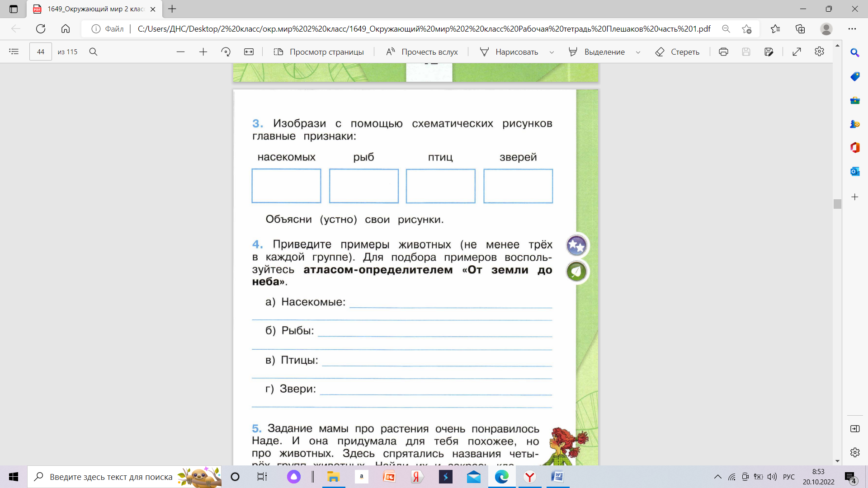Open a new browser tab
This screenshot has height=488, width=868.
[172, 9]
